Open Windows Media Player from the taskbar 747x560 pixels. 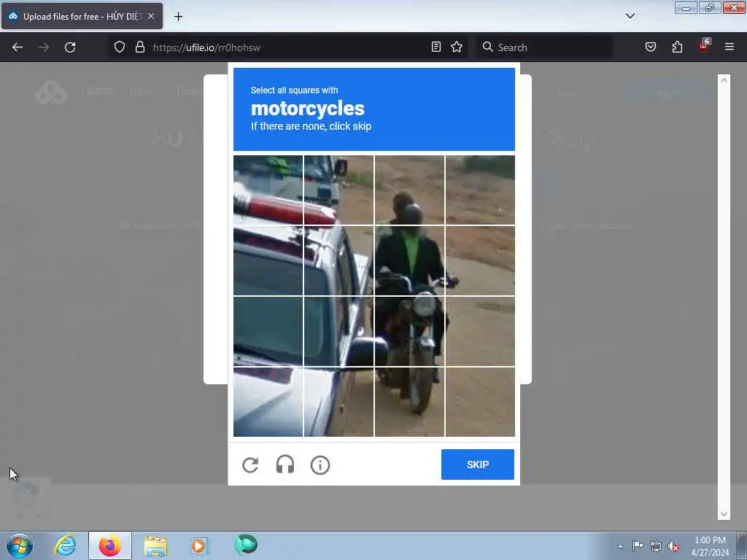(x=199, y=545)
